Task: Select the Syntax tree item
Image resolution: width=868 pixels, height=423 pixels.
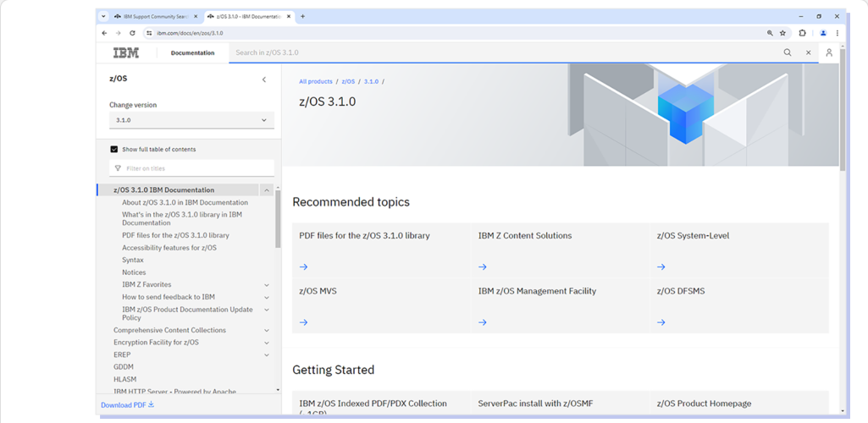Action: click(x=133, y=260)
